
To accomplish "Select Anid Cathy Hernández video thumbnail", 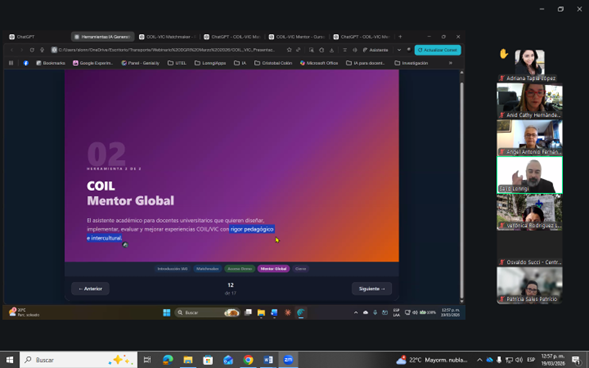I will [x=529, y=101].
